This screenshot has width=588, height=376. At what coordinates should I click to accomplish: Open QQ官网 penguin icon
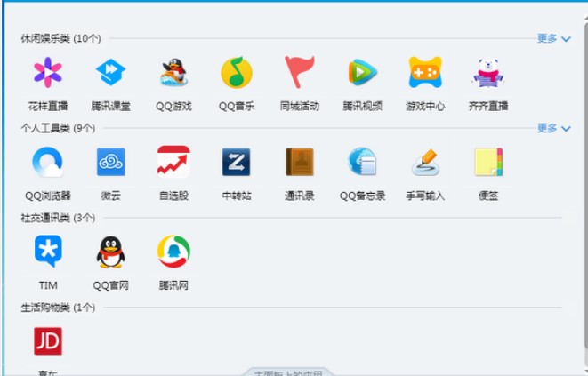[x=110, y=252]
